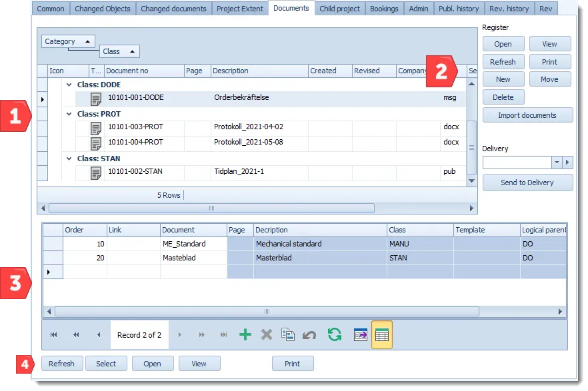Open the Bookings tab
Image resolution: width=588 pixels, height=391 pixels.
coord(384,9)
